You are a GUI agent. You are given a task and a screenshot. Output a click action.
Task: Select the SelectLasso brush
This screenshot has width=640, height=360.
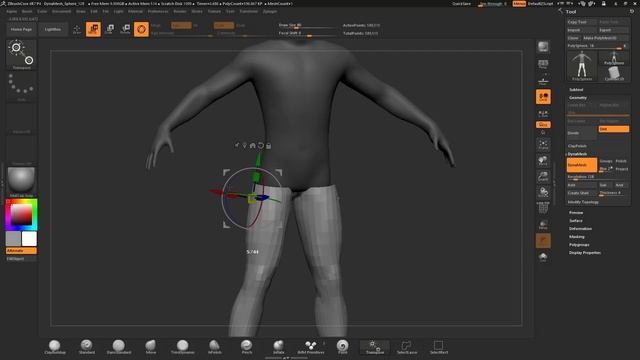pos(407,347)
